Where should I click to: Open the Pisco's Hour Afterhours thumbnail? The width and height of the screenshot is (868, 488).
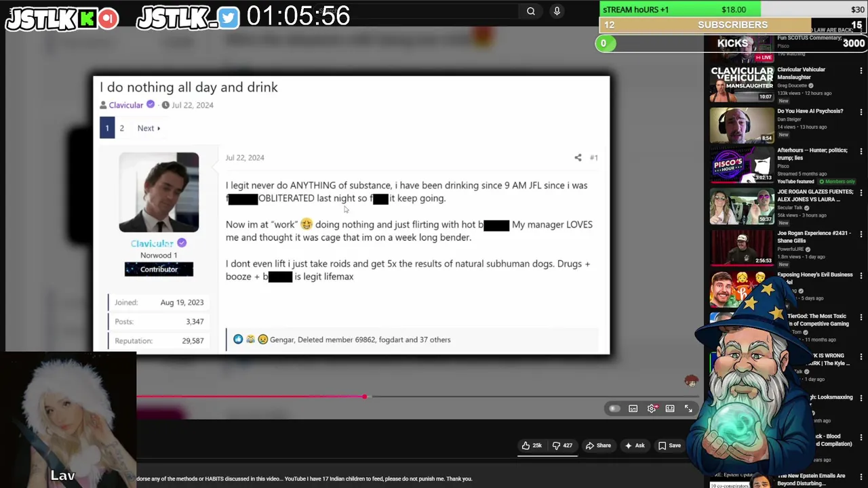click(x=742, y=165)
